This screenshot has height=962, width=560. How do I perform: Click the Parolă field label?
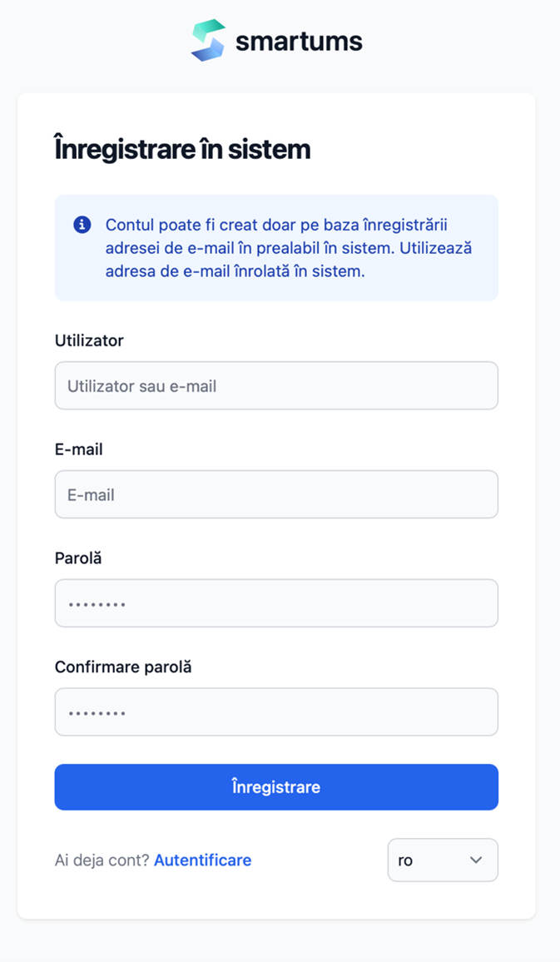(x=78, y=558)
